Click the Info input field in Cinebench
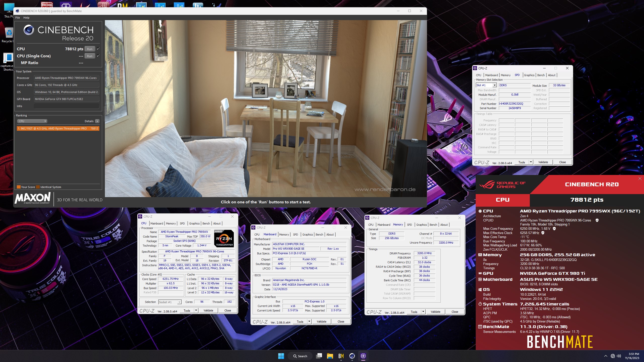The image size is (644, 362). tap(66, 106)
